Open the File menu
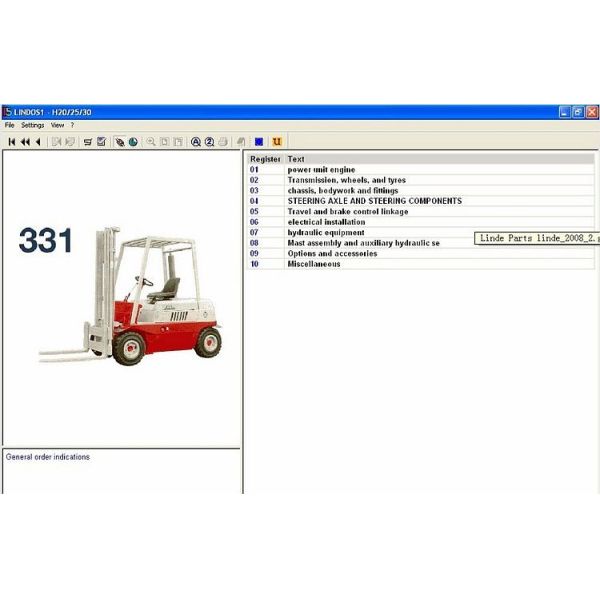The width and height of the screenshot is (600, 600). 10,126
